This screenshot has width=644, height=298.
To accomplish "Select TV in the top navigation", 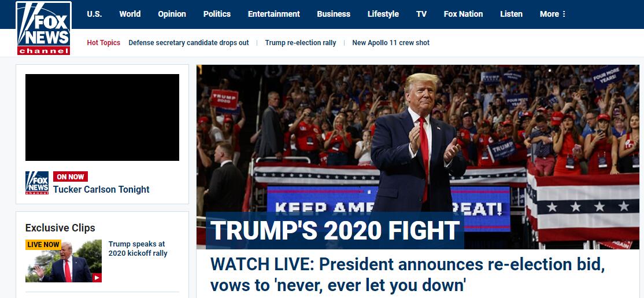I will tap(421, 14).
